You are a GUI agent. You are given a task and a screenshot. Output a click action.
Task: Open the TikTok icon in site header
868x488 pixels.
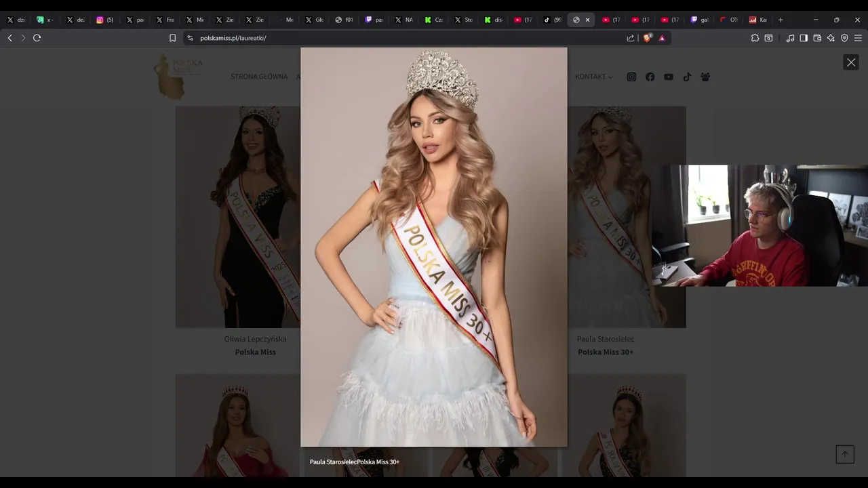point(687,77)
